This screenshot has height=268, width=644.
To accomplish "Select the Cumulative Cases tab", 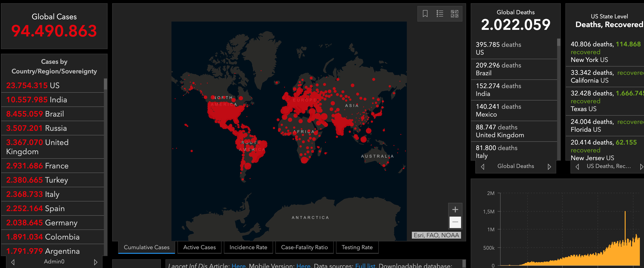I will click(146, 247).
